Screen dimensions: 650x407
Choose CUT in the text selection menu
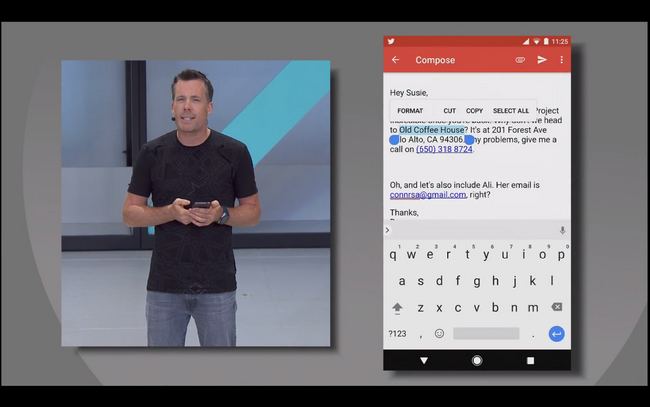(449, 111)
